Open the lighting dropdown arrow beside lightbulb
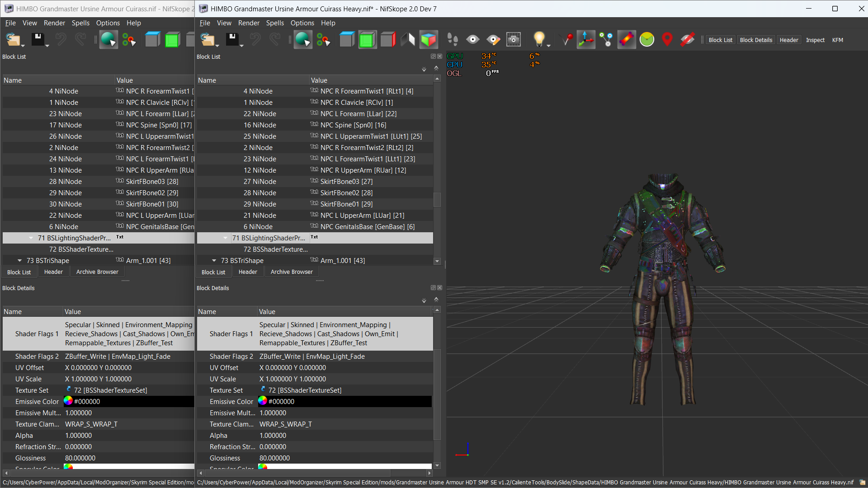This screenshot has width=868, height=488. (549, 46)
